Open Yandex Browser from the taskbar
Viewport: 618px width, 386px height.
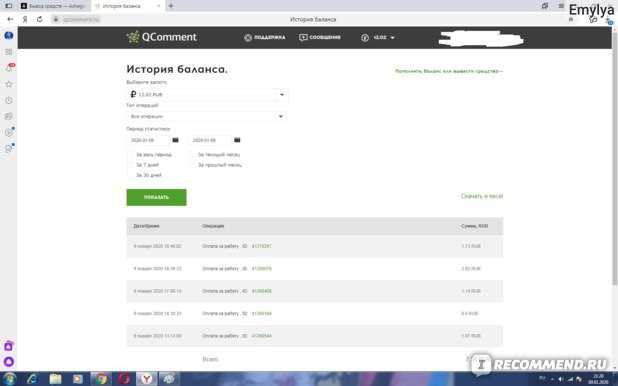tap(147, 379)
